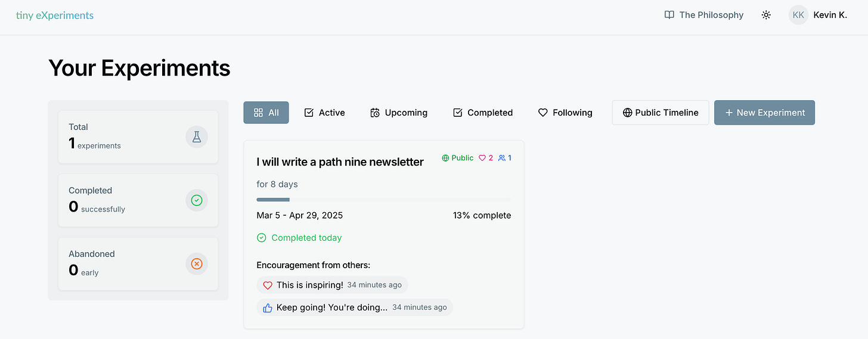Click the Mar 5 - Apr 29, 2025 date range
868x339 pixels.
click(300, 215)
